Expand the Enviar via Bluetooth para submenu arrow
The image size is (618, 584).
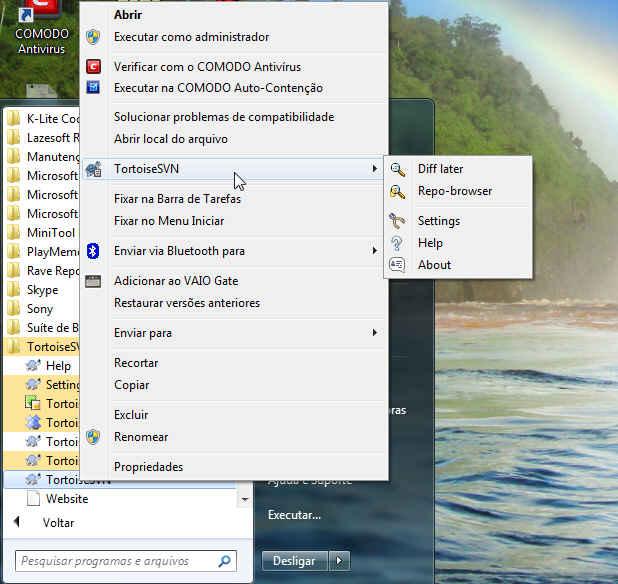374,251
